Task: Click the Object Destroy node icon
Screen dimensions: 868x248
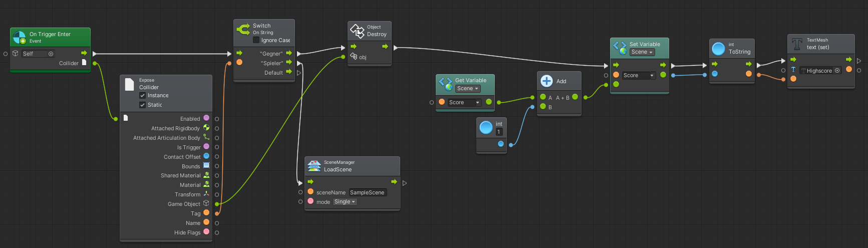Action: [x=357, y=31]
